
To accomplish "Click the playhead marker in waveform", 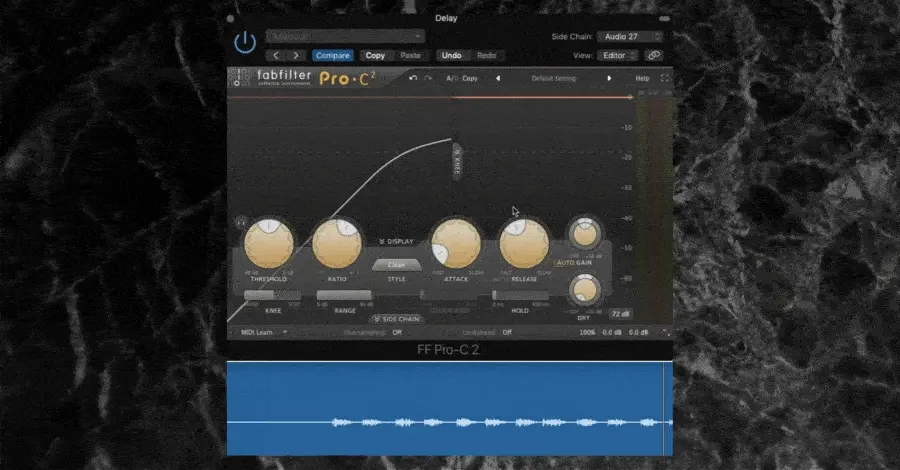I will point(664,409).
